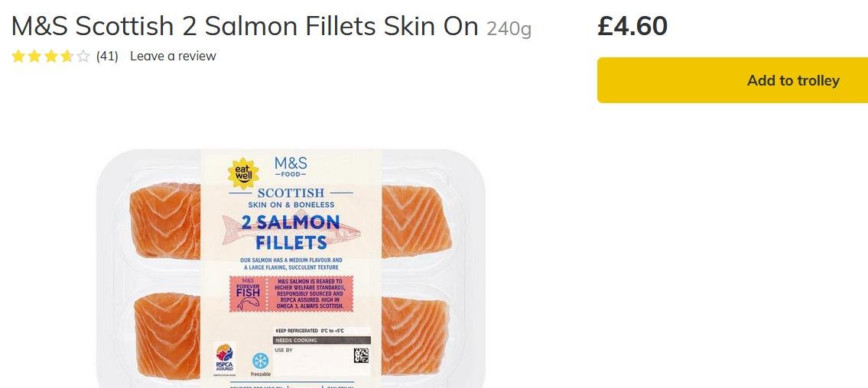The height and width of the screenshot is (388, 868).
Task: Click the empty fifth rating star
Action: (x=83, y=56)
